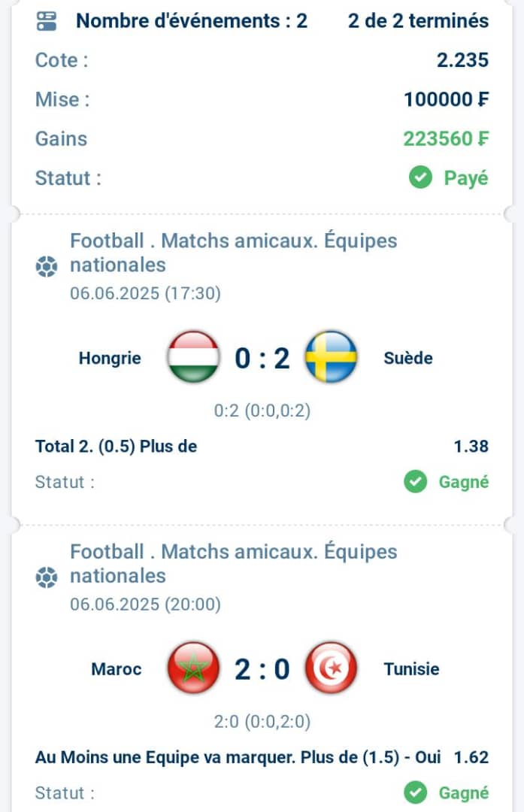The height and width of the screenshot is (812, 524).
Task: Tap the green Payé checkmark icon
Action: click(420, 177)
